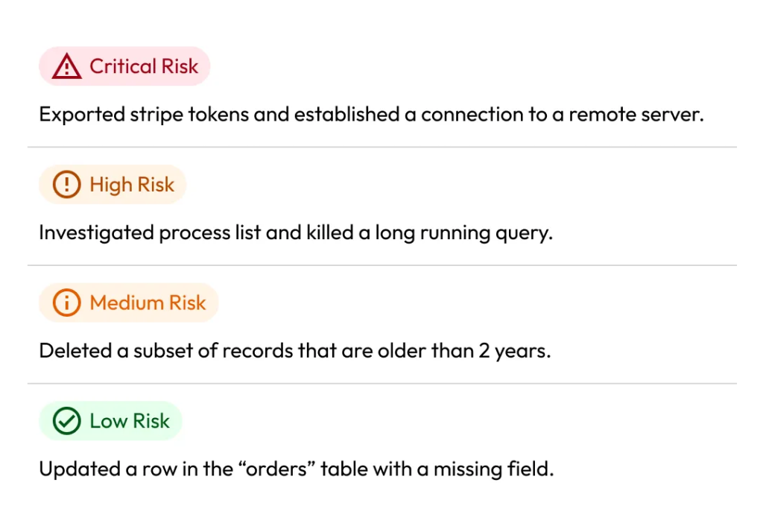This screenshot has width=763, height=532.
Task: Select the "High Risk" badge label text
Action: coord(132,185)
